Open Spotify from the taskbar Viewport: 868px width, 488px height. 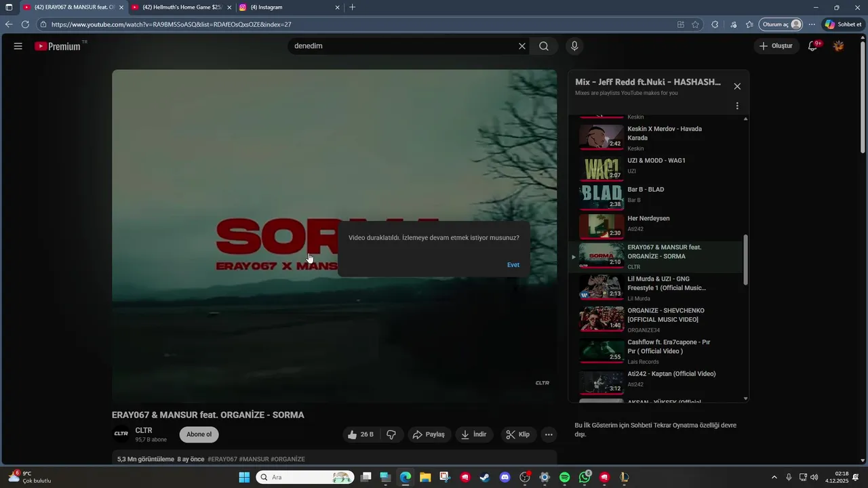click(565, 477)
